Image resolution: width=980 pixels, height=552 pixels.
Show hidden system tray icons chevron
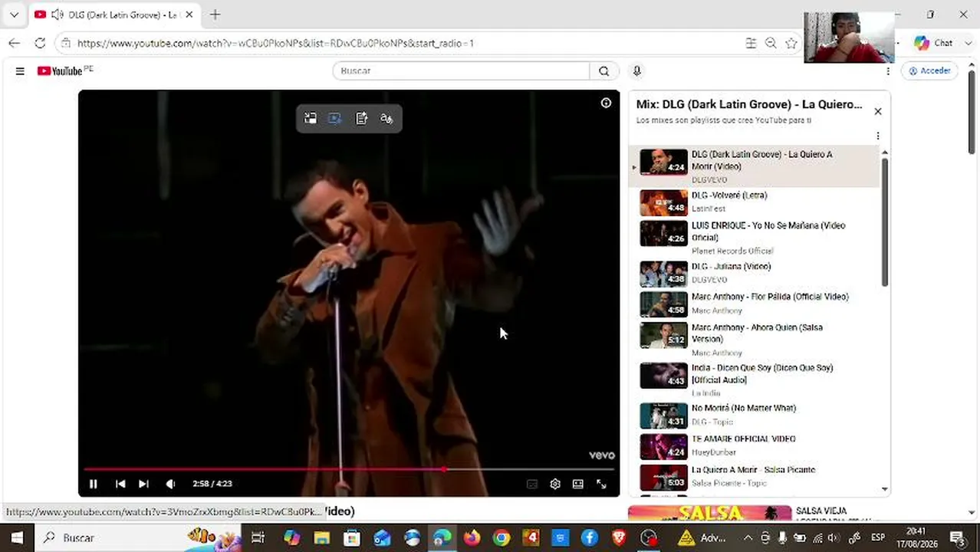[748, 537]
